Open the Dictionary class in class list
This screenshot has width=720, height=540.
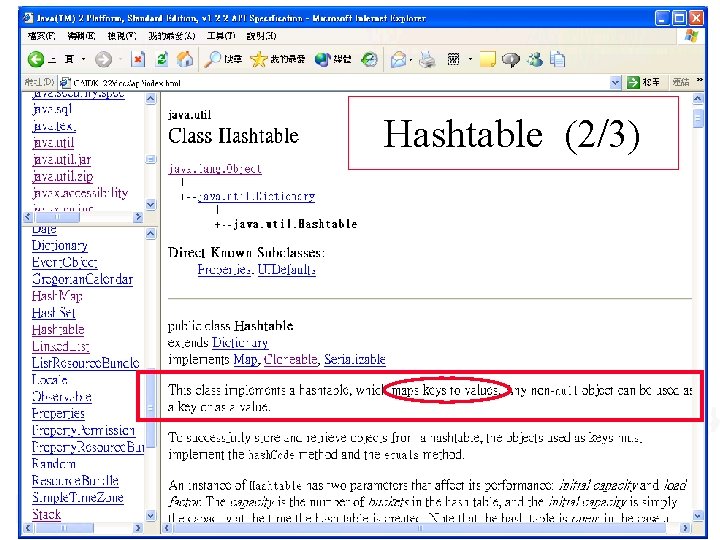tap(60, 246)
